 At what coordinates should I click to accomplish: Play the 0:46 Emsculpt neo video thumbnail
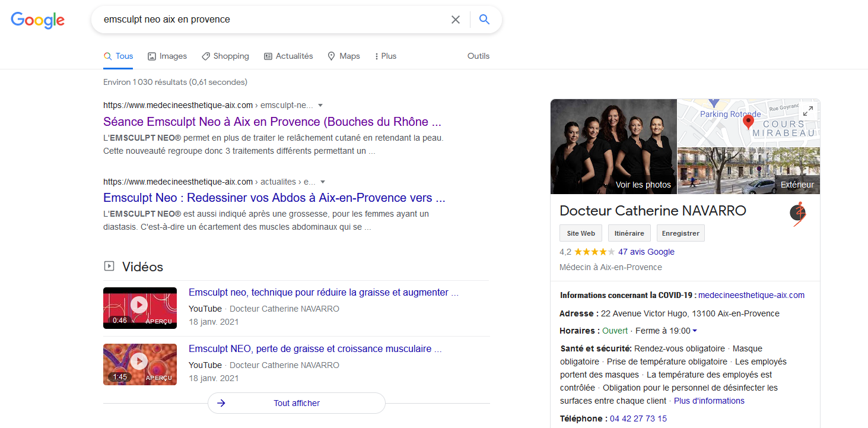point(140,308)
